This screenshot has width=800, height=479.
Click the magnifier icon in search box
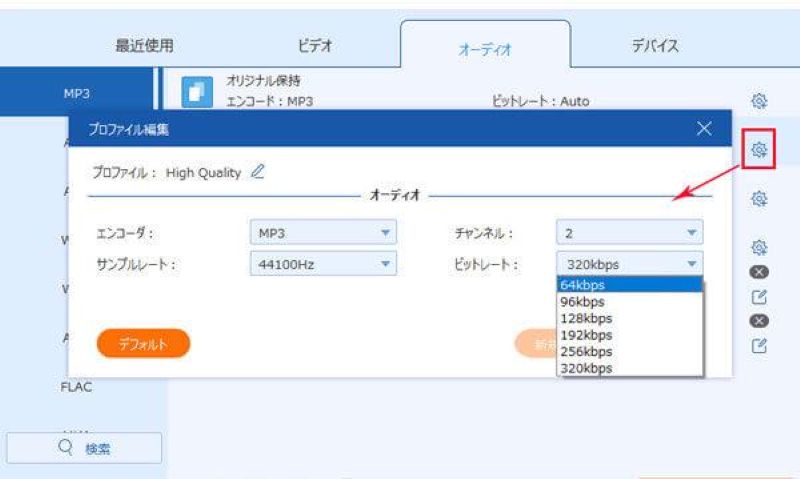coord(65,447)
